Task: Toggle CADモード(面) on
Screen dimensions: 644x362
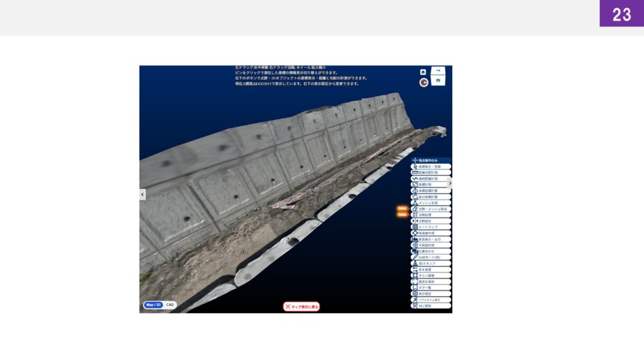Action: click(431, 257)
